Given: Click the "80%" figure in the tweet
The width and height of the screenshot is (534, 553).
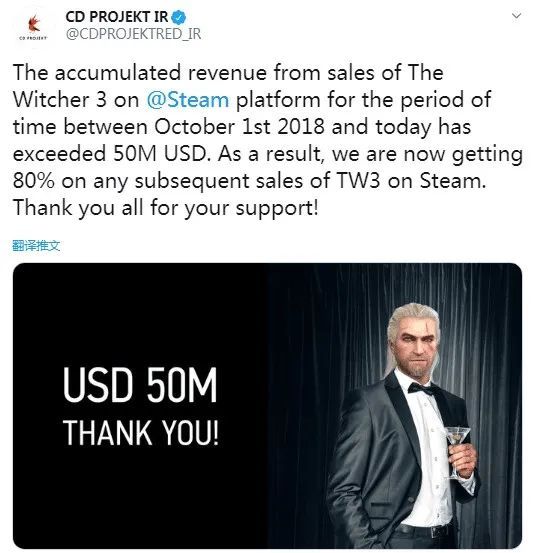Looking at the screenshot, I should (34, 181).
